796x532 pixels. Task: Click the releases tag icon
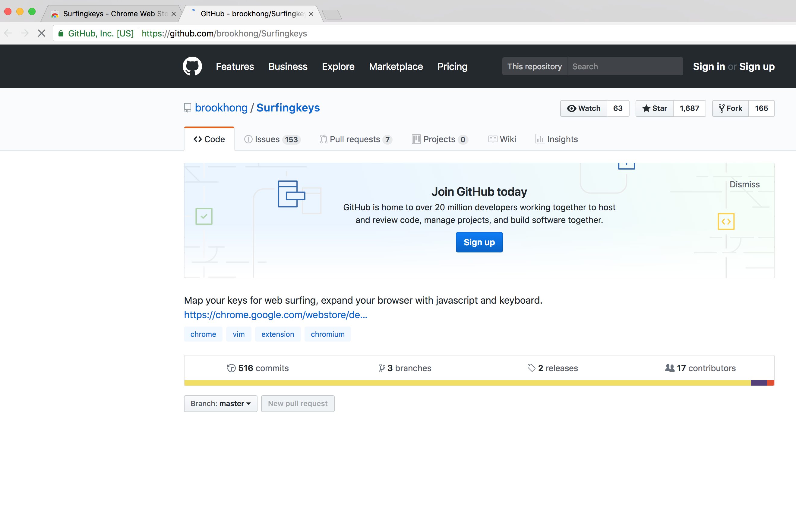531,368
